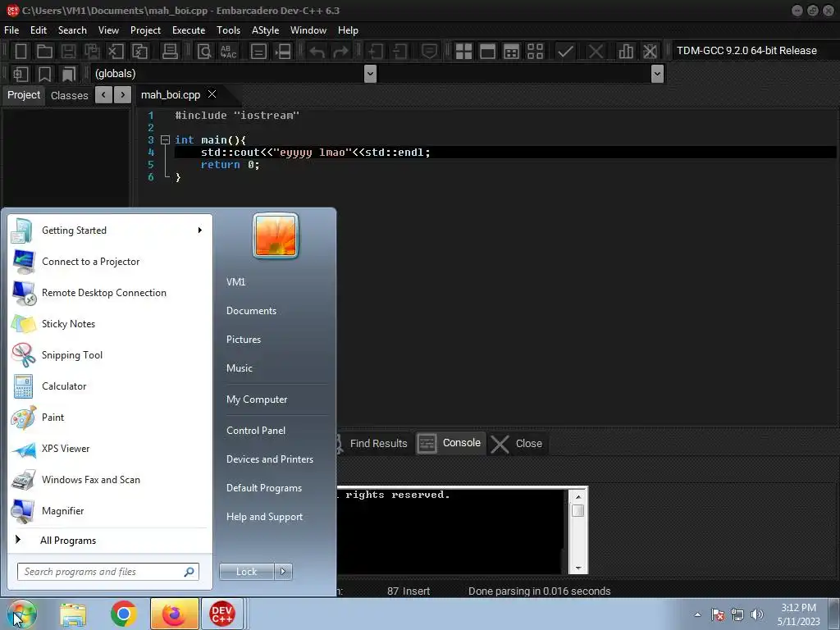
Task: Open Find using the magnifier toolbar icon
Action: (x=204, y=52)
